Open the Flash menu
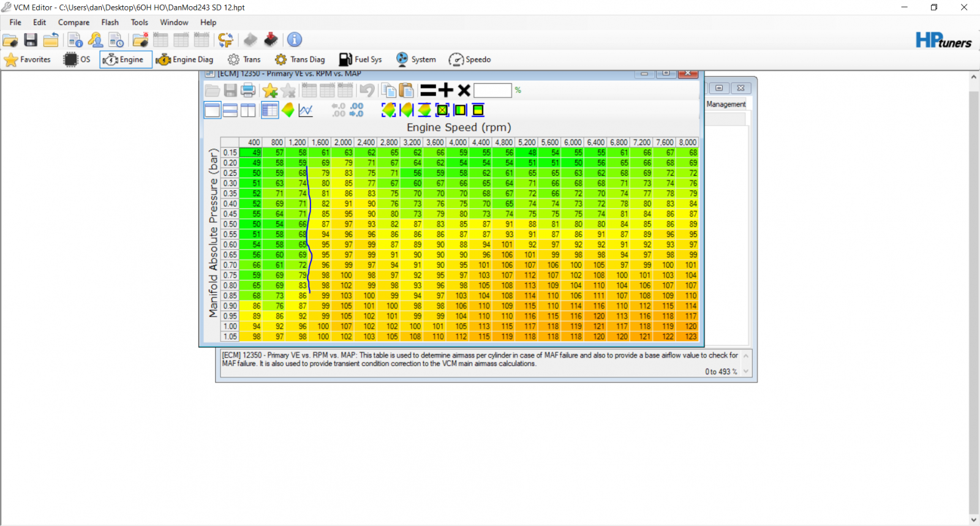This screenshot has height=526, width=980. click(x=110, y=23)
